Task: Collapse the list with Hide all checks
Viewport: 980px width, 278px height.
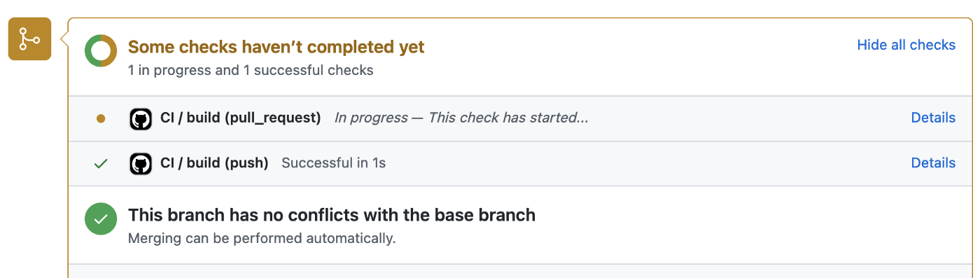Action: click(x=906, y=45)
